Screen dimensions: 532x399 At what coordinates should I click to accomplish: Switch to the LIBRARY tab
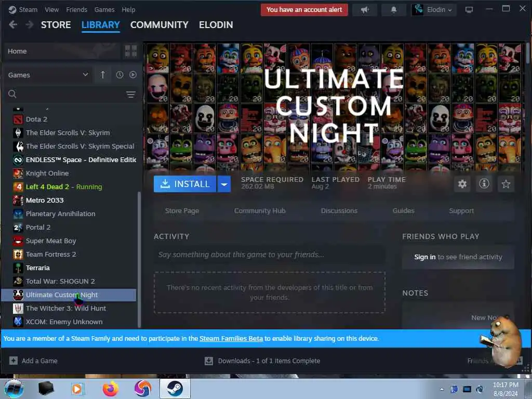point(100,25)
